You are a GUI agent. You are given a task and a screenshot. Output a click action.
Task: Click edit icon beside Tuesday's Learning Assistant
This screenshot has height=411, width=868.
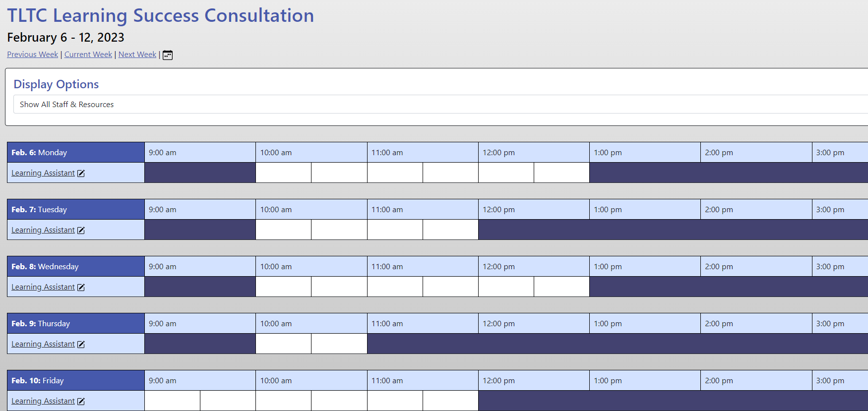(x=81, y=230)
